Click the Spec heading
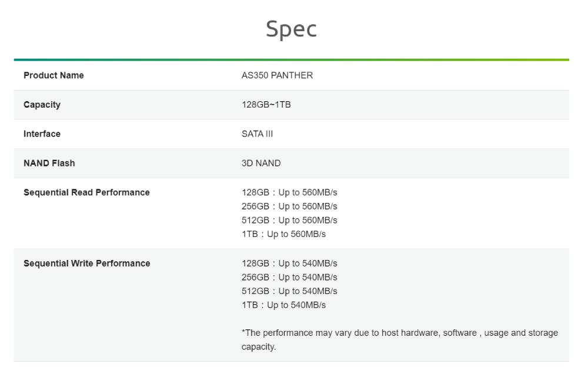The image size is (588, 377). 291,29
